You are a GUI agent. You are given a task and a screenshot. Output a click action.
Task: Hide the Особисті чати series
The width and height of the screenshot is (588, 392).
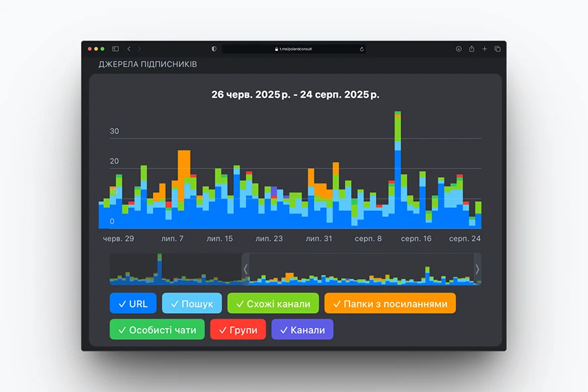157,330
